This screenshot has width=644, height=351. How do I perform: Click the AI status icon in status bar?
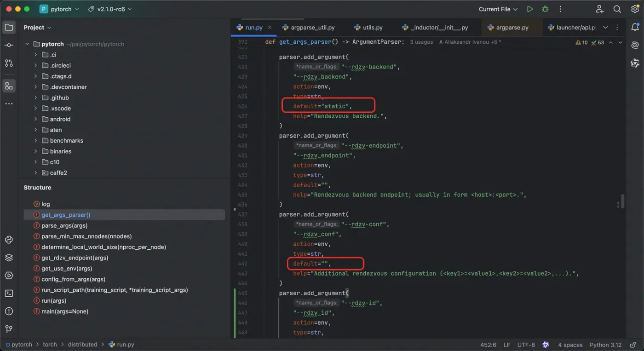click(546, 345)
